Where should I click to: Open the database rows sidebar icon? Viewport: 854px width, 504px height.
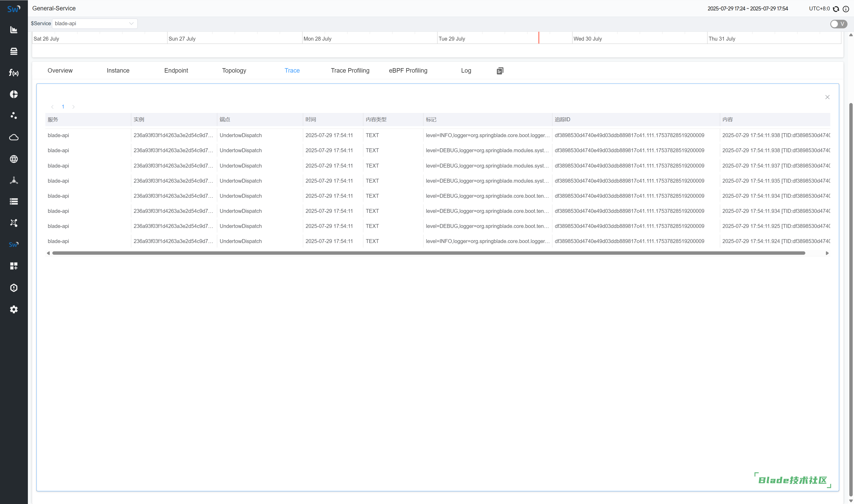pyautogui.click(x=14, y=201)
